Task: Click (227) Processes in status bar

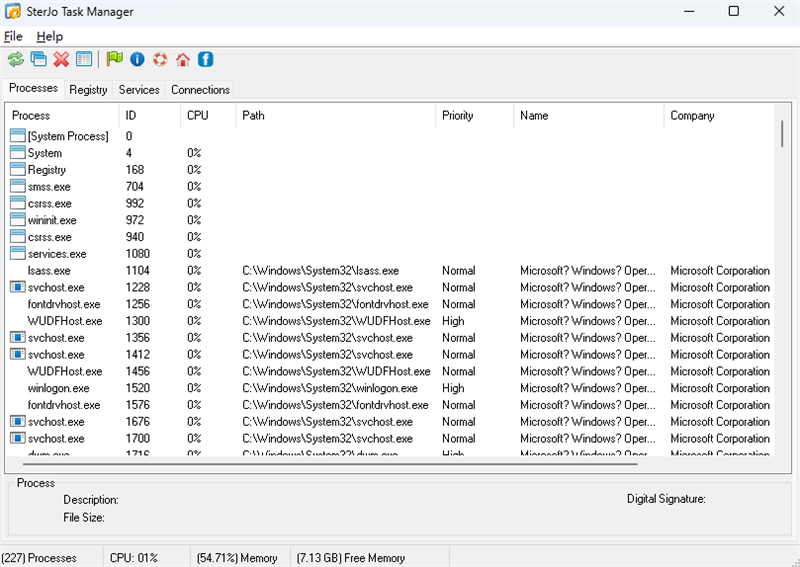Action: coord(39,558)
